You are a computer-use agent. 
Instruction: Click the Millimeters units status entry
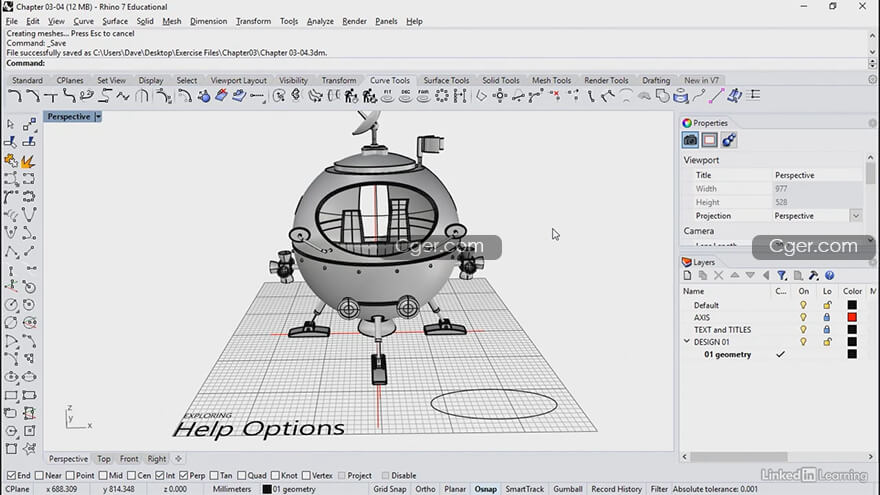pyautogui.click(x=232, y=489)
